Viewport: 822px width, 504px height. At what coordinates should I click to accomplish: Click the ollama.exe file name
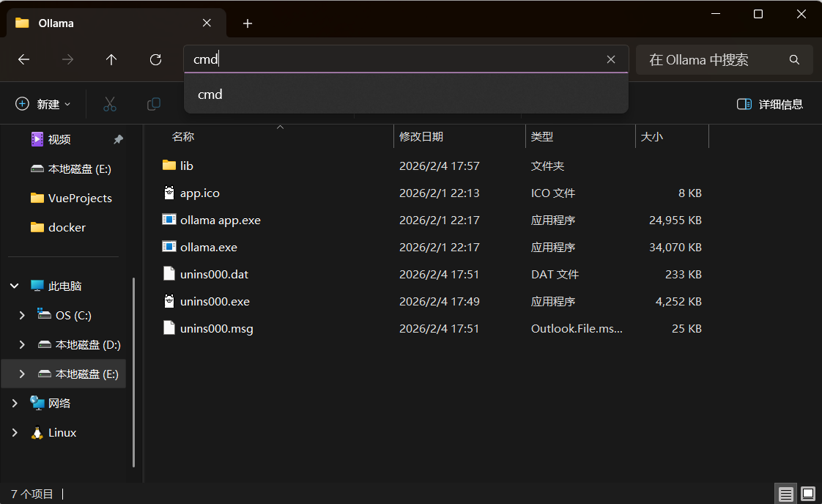click(209, 247)
